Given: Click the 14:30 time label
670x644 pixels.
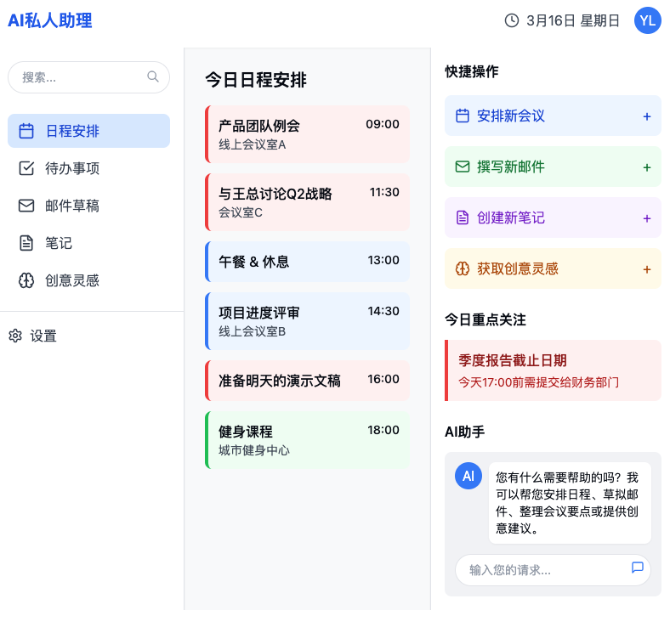Looking at the screenshot, I should 383,311.
